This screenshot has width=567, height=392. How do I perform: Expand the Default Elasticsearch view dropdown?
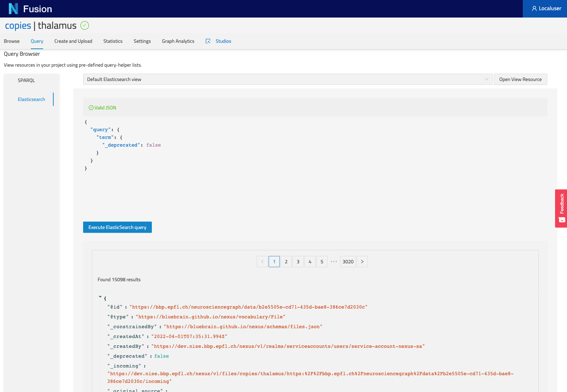click(x=288, y=79)
